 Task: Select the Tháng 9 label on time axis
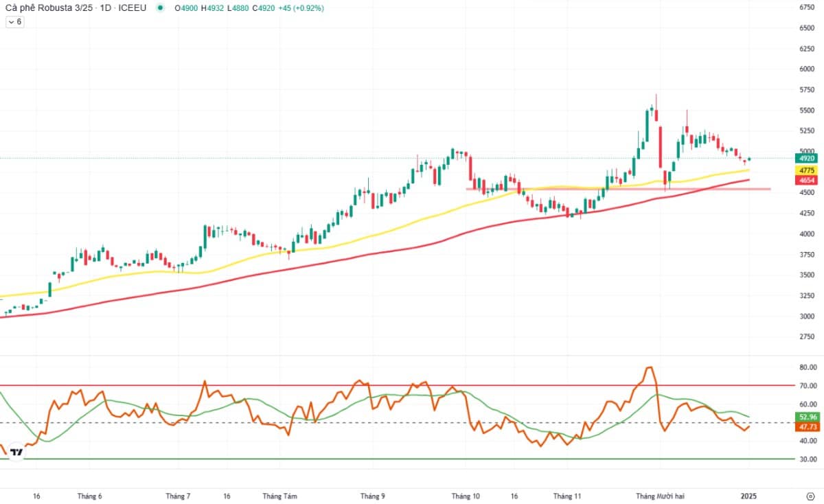click(373, 495)
